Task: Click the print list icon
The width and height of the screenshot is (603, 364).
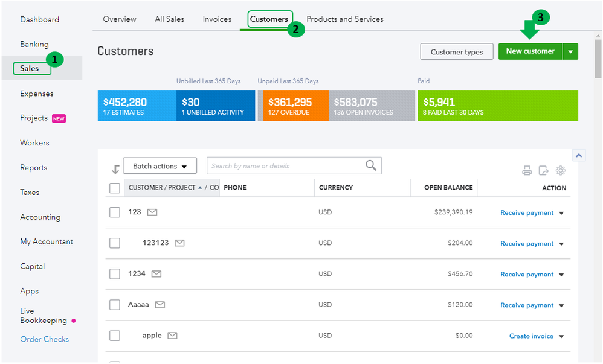Action: (527, 170)
